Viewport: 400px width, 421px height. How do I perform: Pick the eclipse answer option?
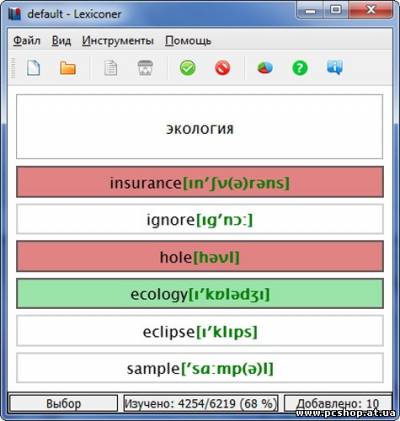click(200, 331)
